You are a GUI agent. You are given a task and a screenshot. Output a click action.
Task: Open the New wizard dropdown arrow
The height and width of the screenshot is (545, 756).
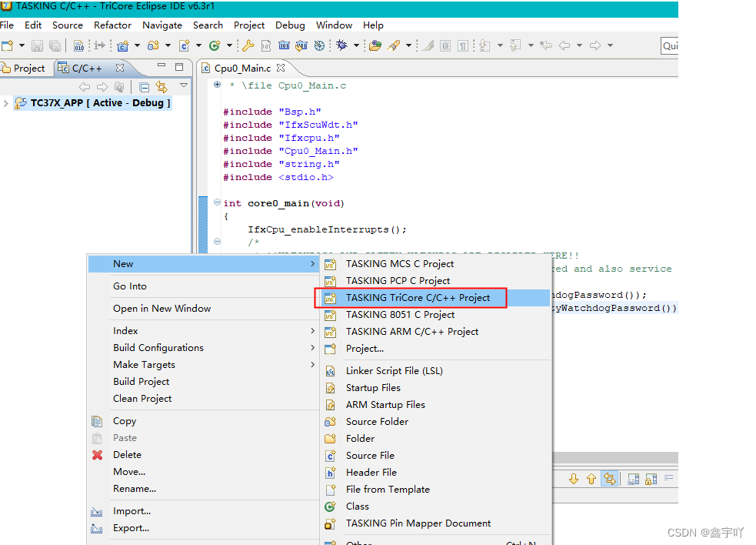coord(21,45)
